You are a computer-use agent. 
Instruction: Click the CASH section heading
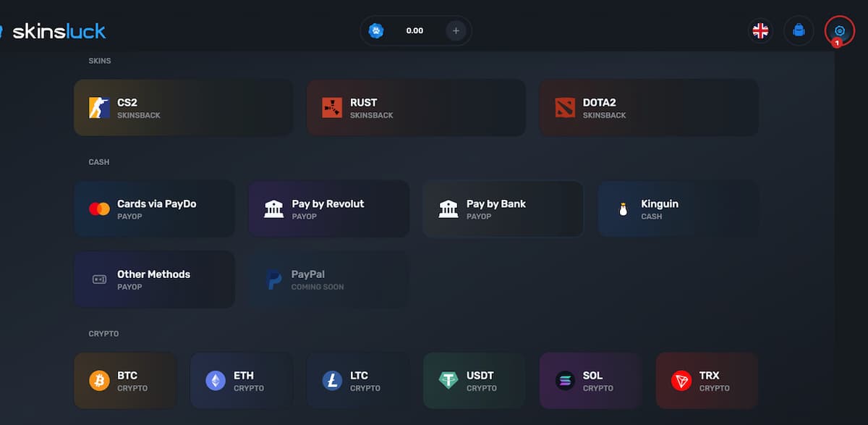(x=99, y=162)
